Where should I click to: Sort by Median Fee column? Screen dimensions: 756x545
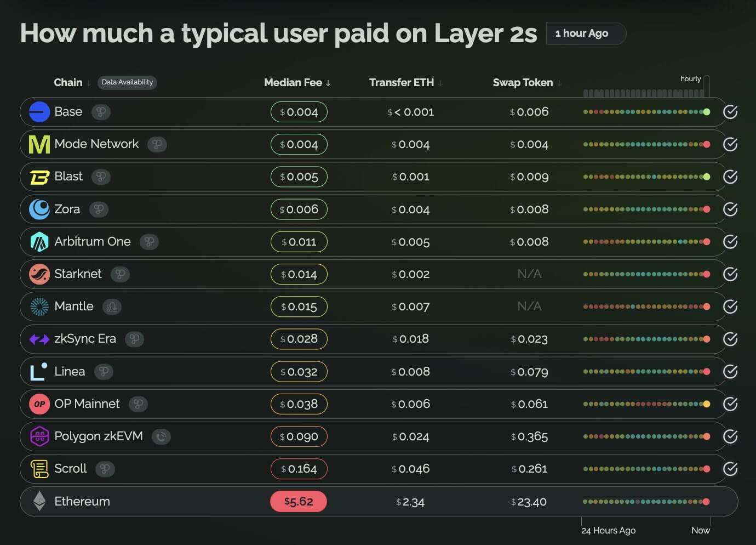coord(297,82)
